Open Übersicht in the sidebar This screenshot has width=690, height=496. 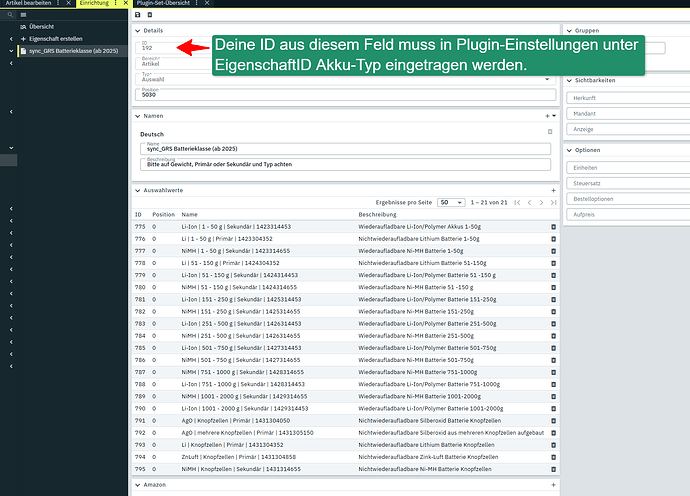coord(42,26)
